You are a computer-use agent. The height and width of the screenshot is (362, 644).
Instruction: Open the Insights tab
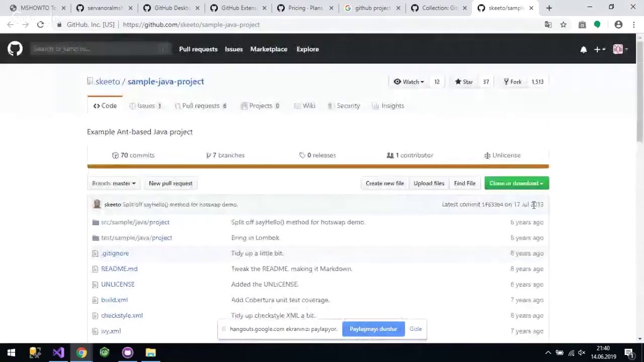click(x=388, y=106)
